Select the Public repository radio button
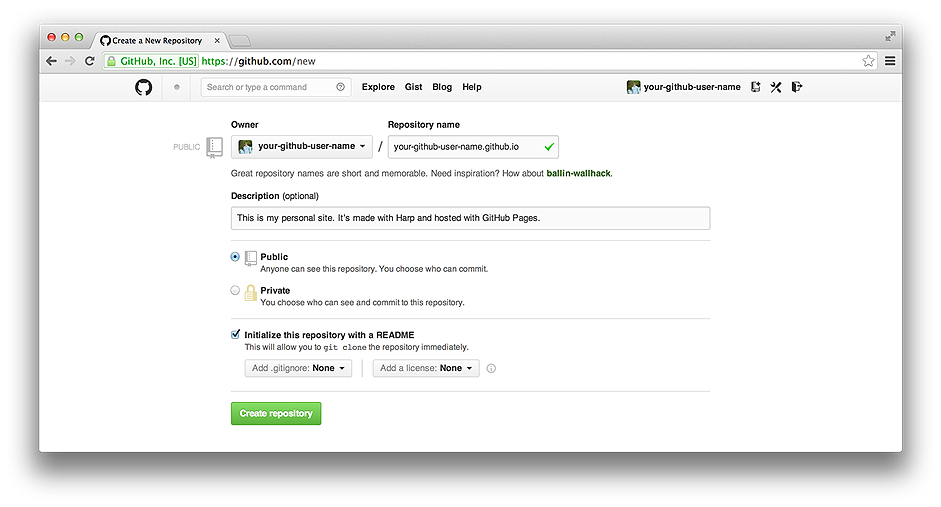 coord(235,257)
